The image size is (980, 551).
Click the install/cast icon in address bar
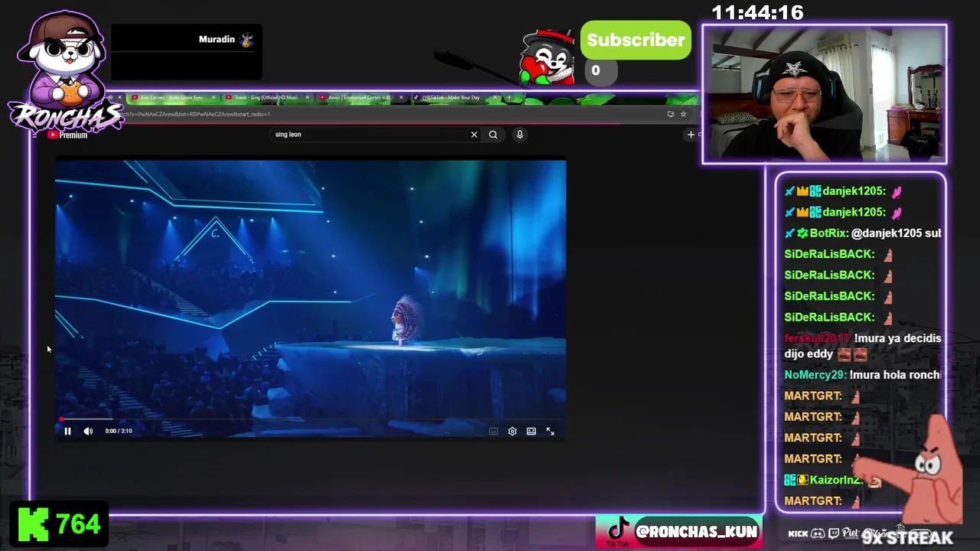coord(671,114)
